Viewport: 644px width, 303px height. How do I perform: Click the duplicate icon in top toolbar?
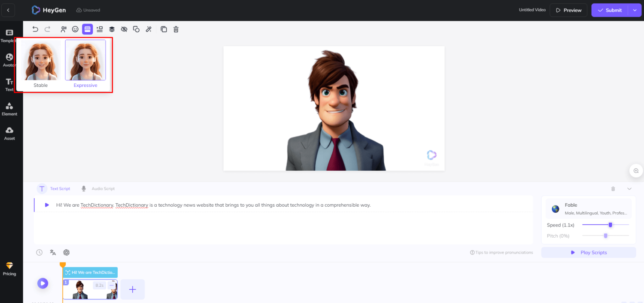pyautogui.click(x=164, y=29)
